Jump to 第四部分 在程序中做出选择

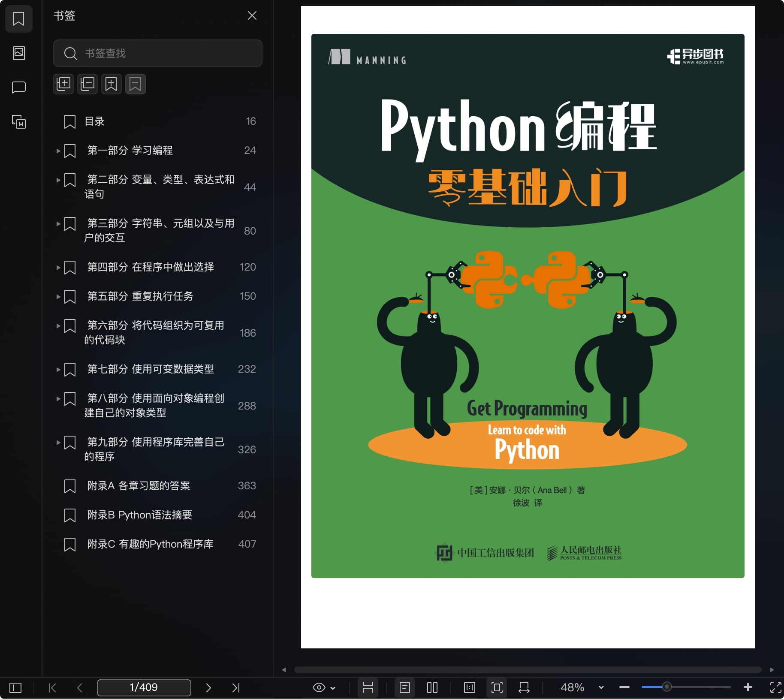point(151,267)
